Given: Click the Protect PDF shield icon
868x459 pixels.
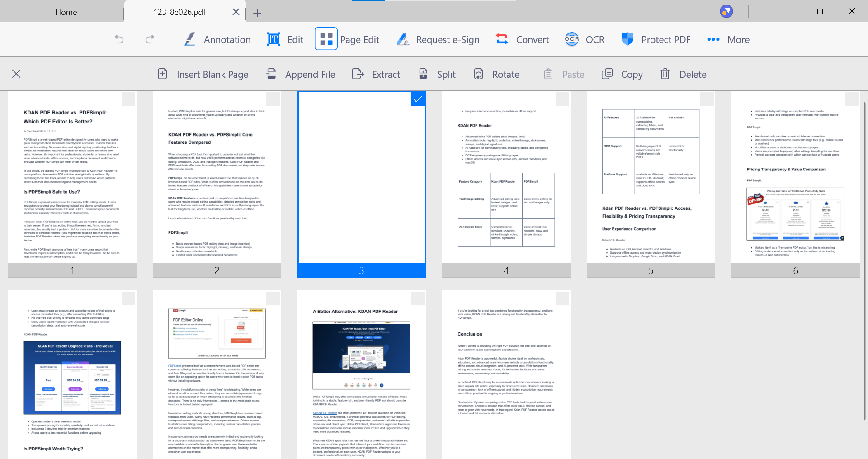Looking at the screenshot, I should tap(627, 39).
